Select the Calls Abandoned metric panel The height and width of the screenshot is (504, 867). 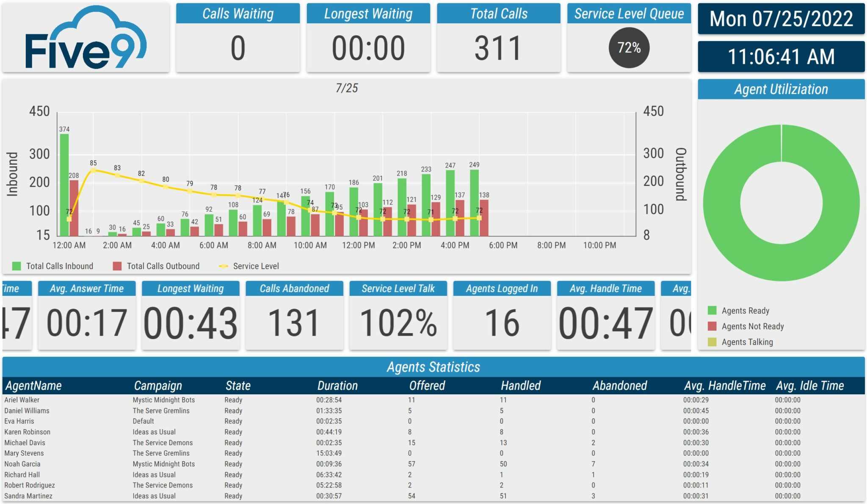(x=295, y=309)
